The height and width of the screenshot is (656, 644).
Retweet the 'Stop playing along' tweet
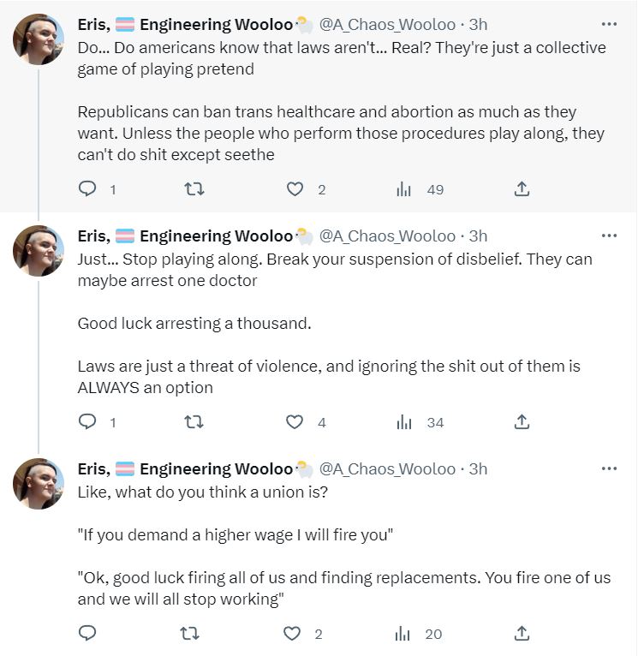194,421
